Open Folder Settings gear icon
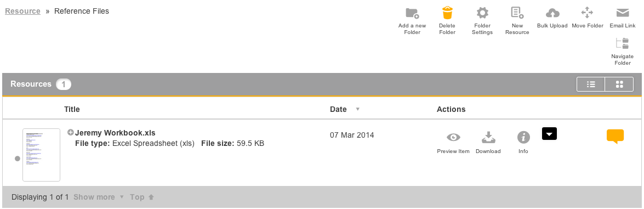 pos(482,13)
